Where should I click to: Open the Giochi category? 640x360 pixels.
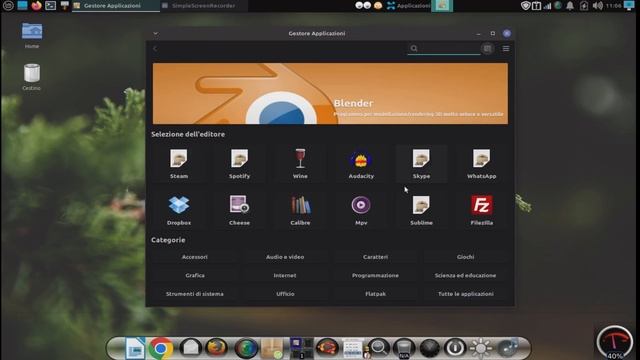point(465,257)
